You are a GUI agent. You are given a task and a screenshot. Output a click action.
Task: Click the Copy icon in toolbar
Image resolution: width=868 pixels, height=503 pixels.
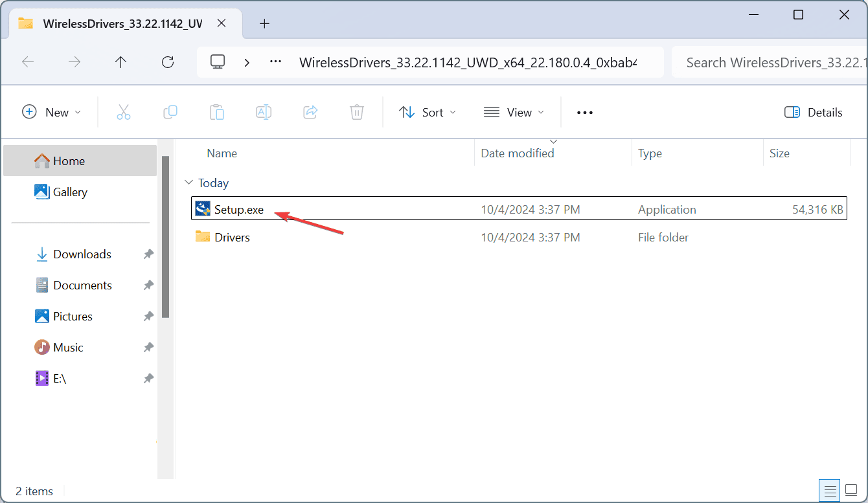(x=170, y=112)
